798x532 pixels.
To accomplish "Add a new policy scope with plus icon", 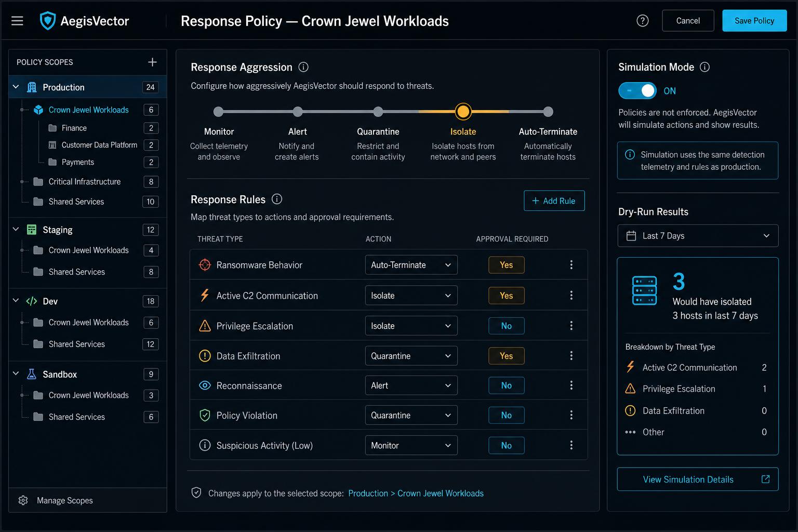I will (152, 62).
